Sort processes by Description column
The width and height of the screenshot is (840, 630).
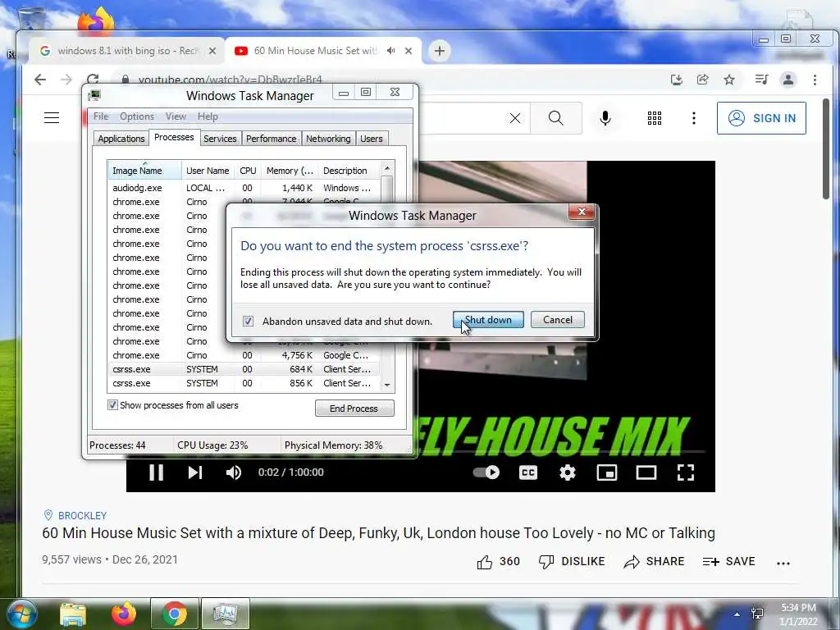tap(348, 171)
